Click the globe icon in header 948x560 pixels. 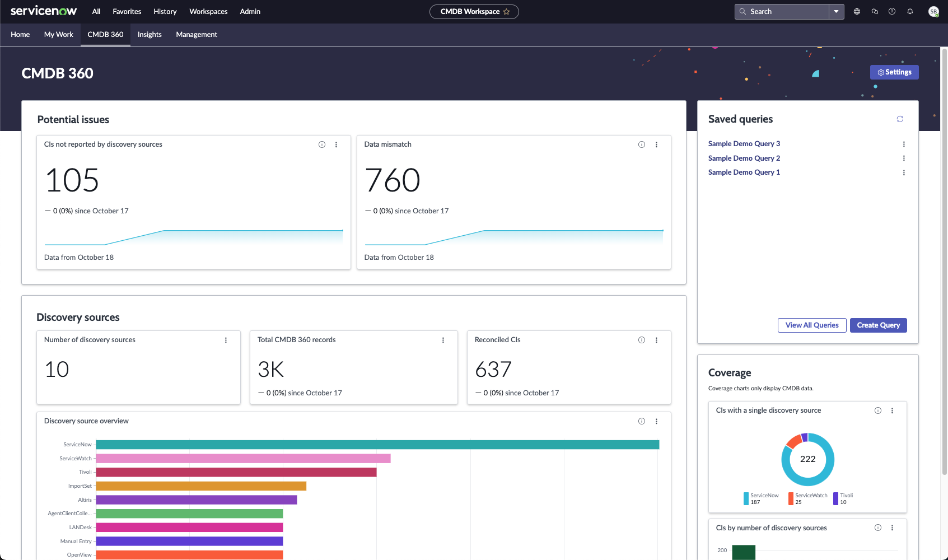857,12
